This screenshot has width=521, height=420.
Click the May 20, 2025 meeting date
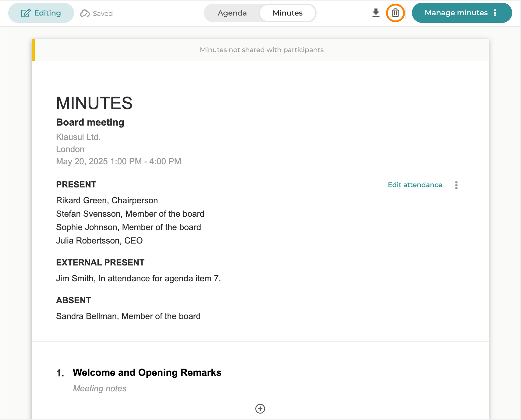[119, 161]
